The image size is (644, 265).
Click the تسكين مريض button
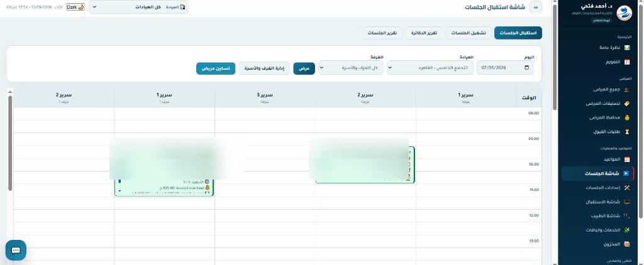click(216, 68)
